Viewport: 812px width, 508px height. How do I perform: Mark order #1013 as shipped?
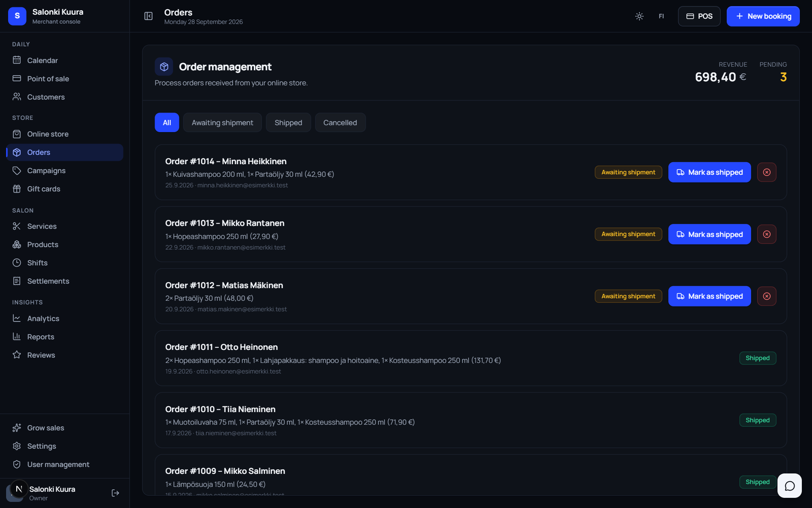[x=709, y=234]
